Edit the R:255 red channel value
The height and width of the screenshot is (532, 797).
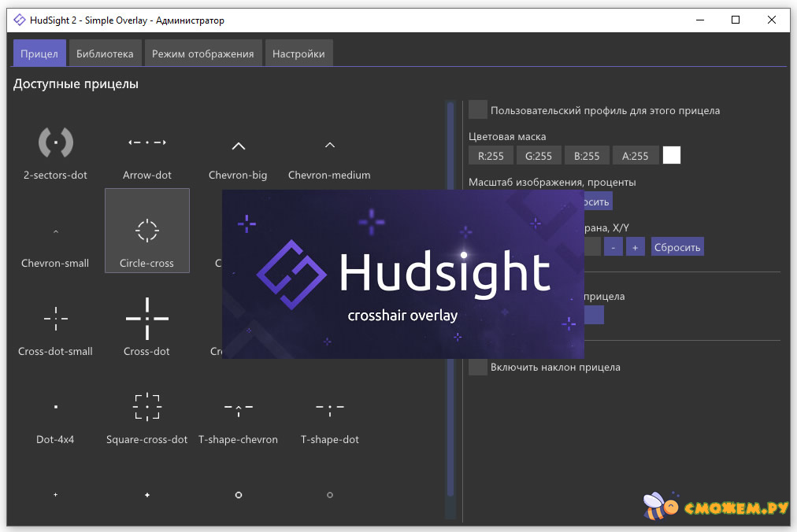coord(491,156)
